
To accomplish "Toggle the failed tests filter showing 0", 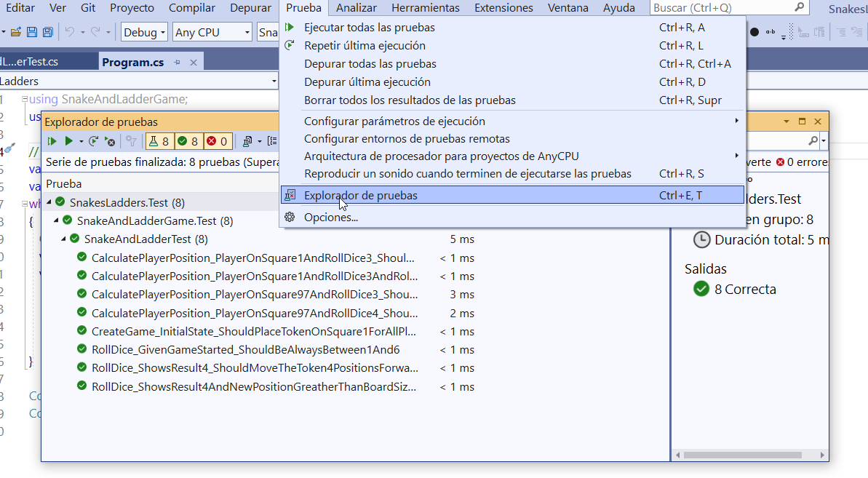I will (x=218, y=142).
